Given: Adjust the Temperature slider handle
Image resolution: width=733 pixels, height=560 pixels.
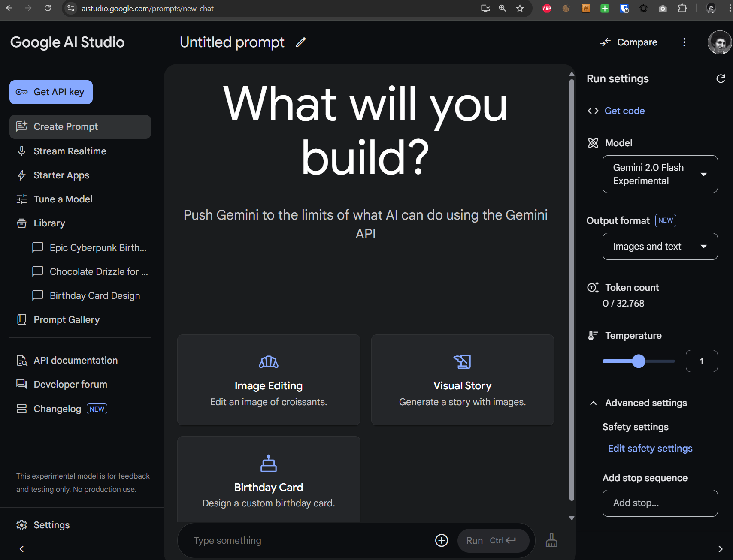Looking at the screenshot, I should coord(639,361).
